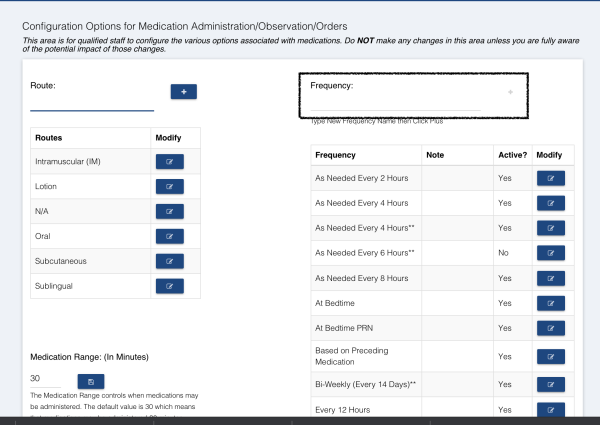600x425 pixels.
Task: Edit the Sublingual route entry
Action: tap(169, 286)
